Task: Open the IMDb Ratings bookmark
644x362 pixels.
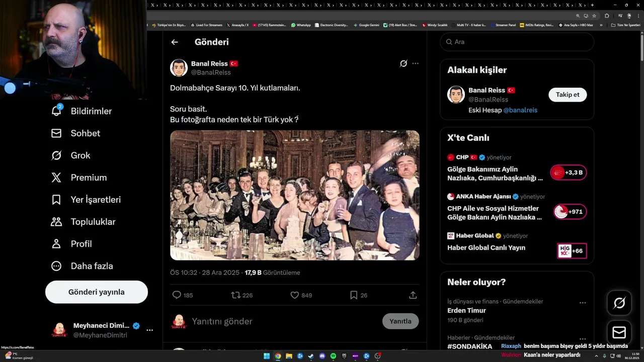Action: (536, 25)
